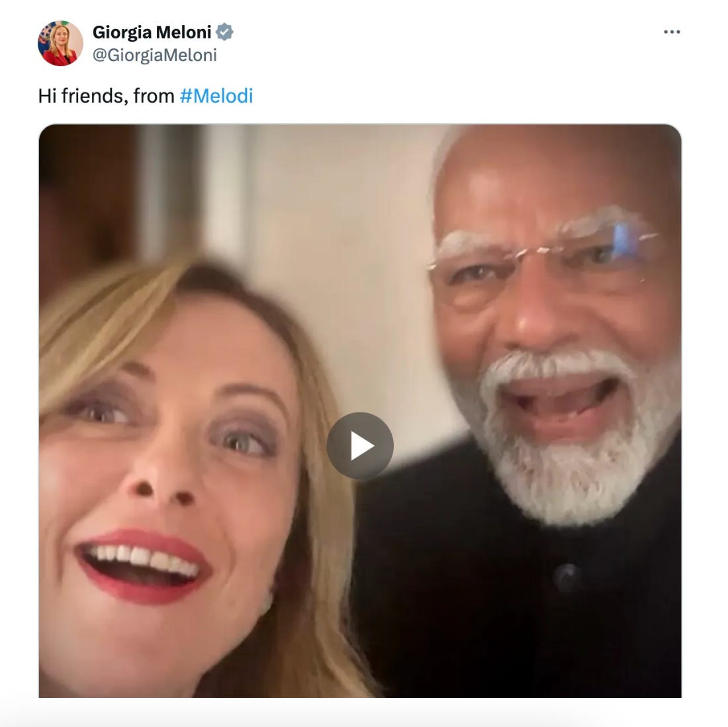Open the @GiorgiaMeloni handle
This screenshot has width=728, height=727.
tap(155, 55)
